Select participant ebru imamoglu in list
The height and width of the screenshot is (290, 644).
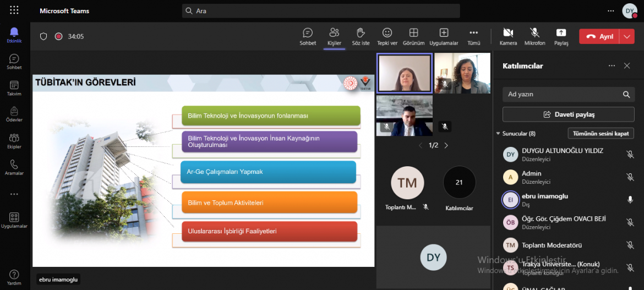point(569,200)
